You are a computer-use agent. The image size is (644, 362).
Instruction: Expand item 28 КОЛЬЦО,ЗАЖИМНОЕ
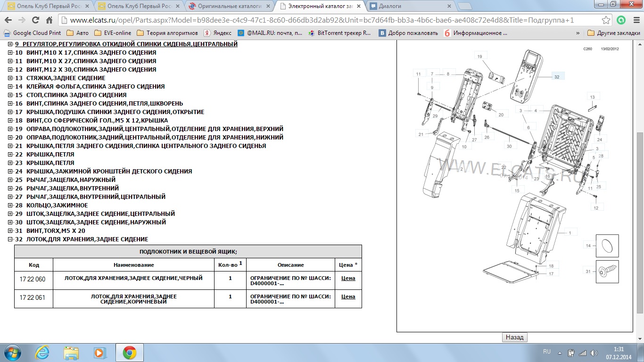[10, 206]
